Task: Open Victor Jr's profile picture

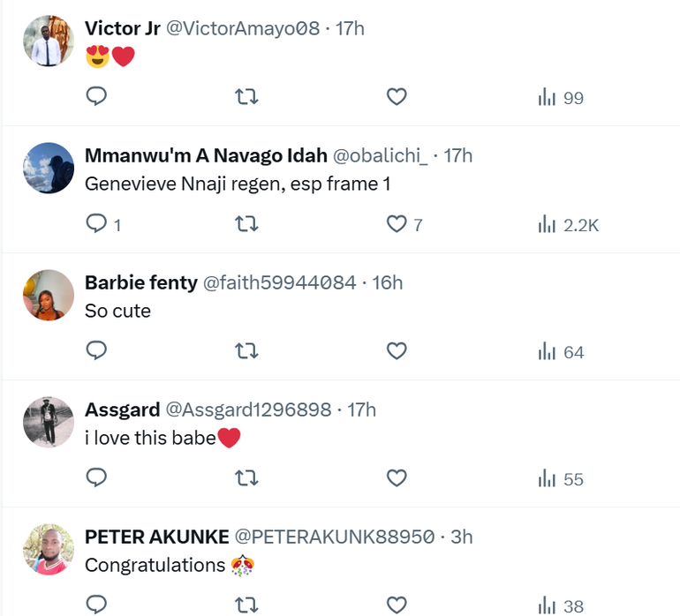Action: (48, 41)
